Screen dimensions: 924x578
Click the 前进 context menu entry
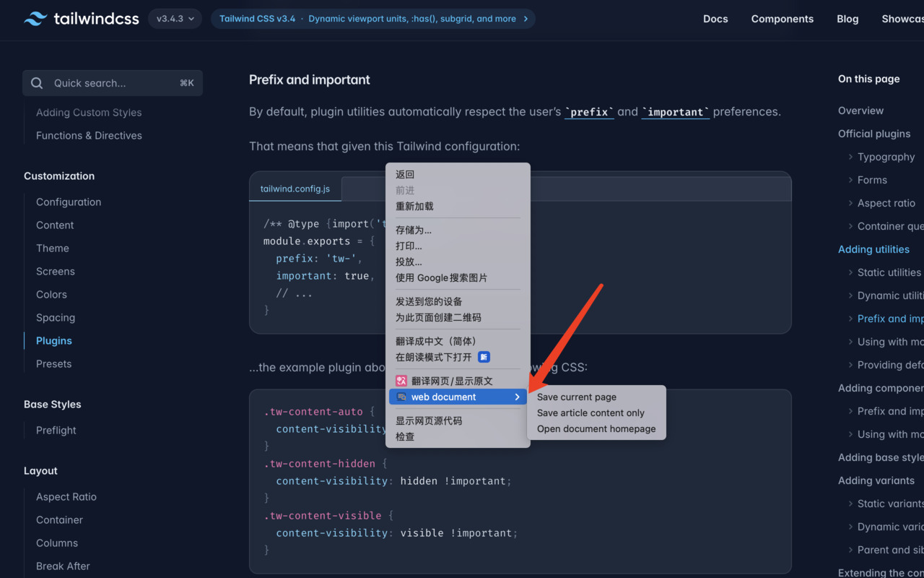click(458, 190)
